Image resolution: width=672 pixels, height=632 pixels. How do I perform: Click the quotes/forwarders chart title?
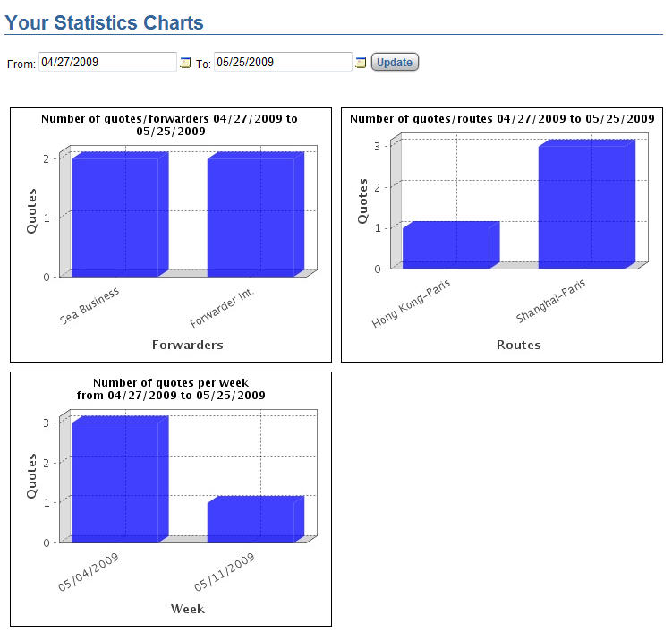coord(170,124)
